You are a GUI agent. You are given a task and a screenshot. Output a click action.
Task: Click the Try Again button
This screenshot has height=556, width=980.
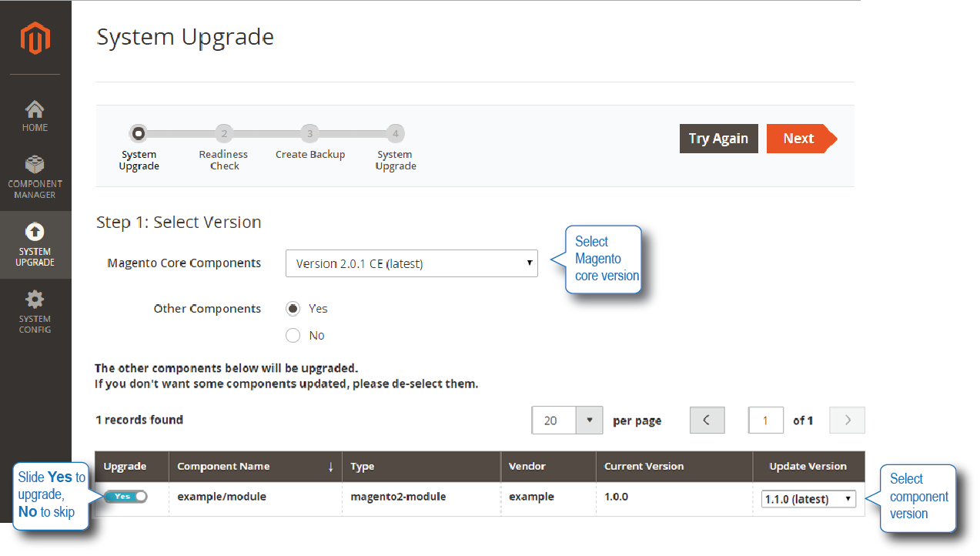(x=719, y=139)
